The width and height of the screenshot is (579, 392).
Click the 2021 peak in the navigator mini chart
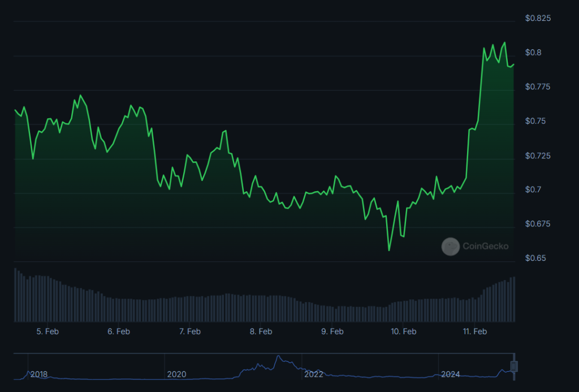278,357
